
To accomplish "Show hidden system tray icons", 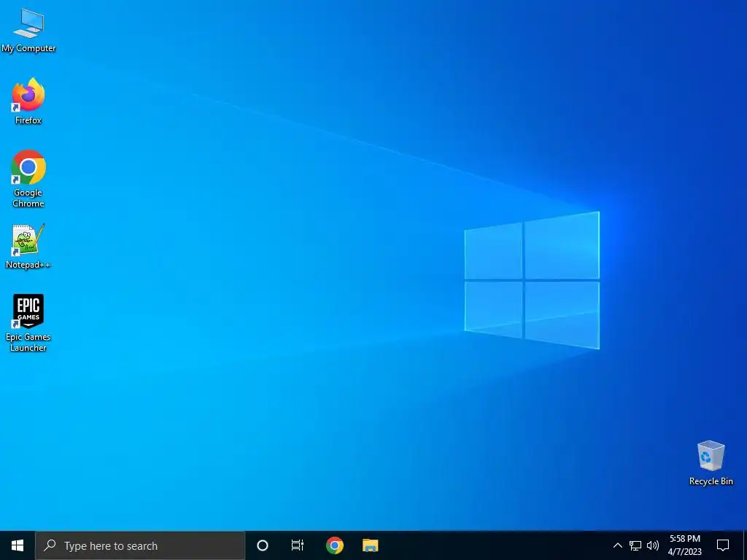I will pyautogui.click(x=617, y=545).
